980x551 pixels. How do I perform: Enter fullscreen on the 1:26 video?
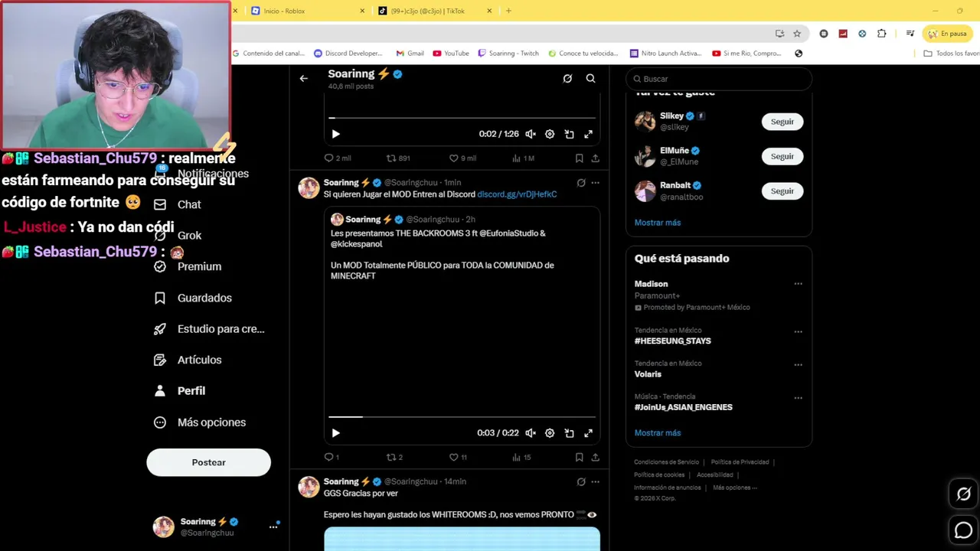tap(588, 134)
